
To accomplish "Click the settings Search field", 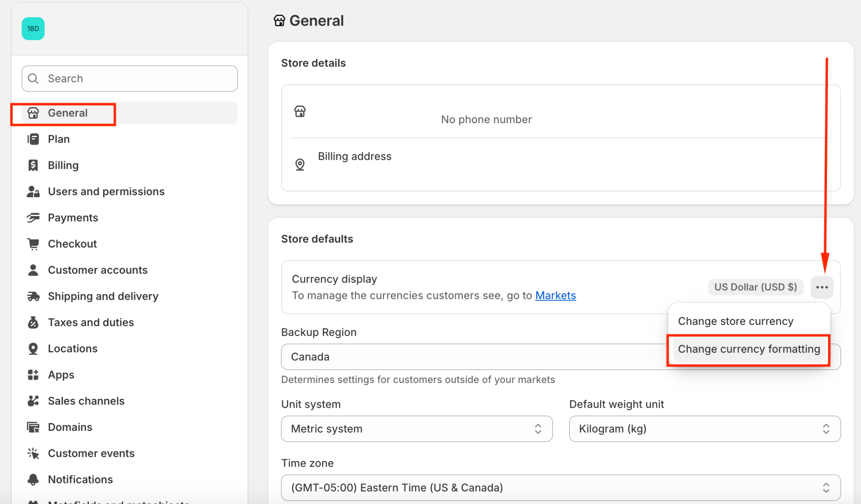I will (x=129, y=79).
